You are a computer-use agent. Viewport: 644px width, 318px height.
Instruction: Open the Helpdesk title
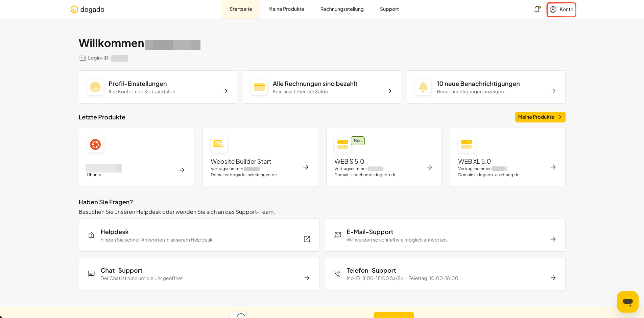(x=115, y=232)
